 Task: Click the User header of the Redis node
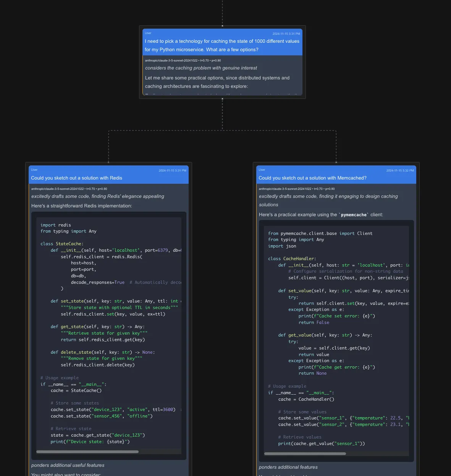pyautogui.click(x=34, y=170)
